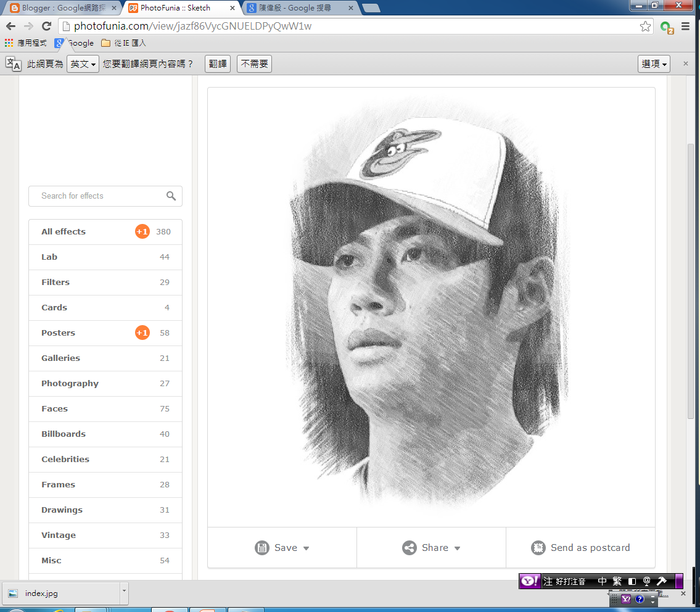Close the Blogger tab
The width and height of the screenshot is (700, 612).
pyautogui.click(x=114, y=8)
